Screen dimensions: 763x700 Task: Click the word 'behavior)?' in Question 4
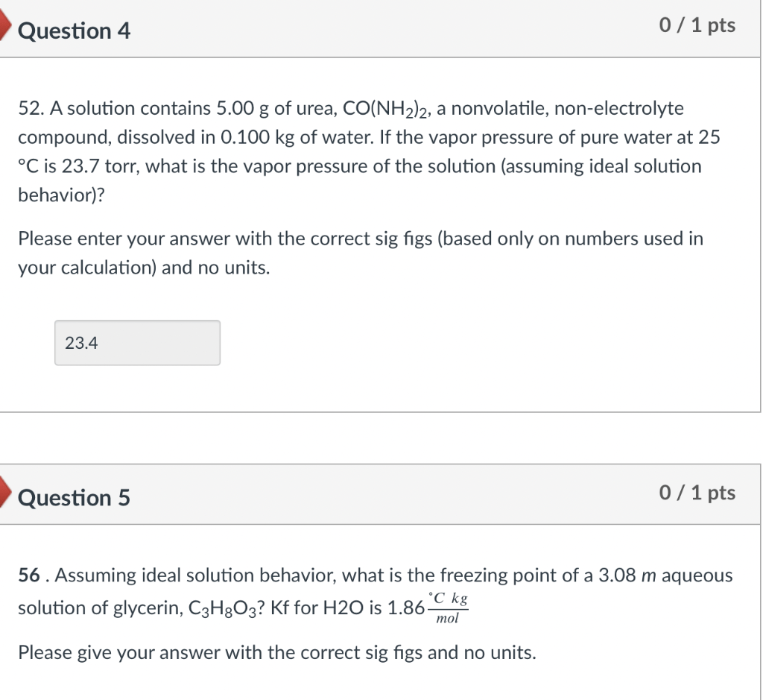coord(61,196)
